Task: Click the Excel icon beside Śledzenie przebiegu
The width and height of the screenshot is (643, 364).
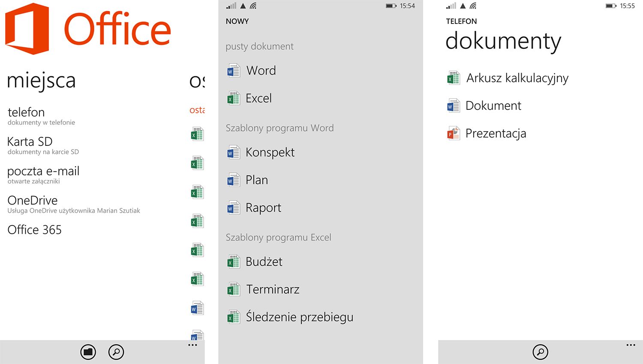Action: 234,317
